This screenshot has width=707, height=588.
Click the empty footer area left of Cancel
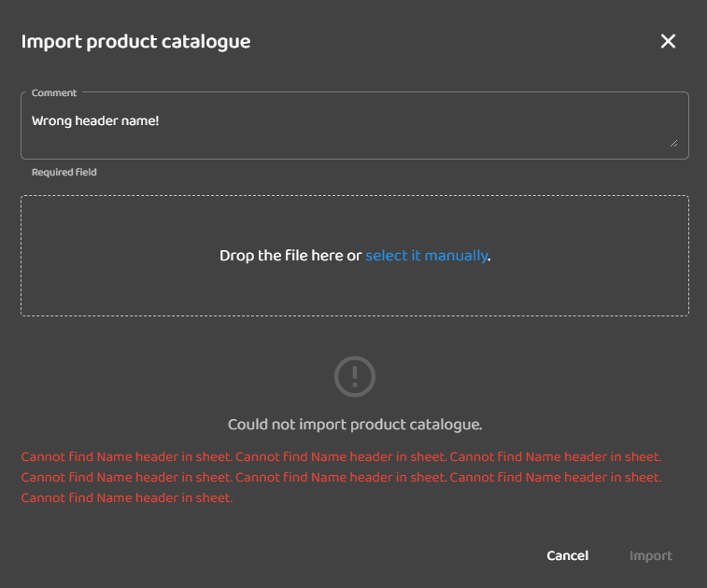[x=280, y=555]
